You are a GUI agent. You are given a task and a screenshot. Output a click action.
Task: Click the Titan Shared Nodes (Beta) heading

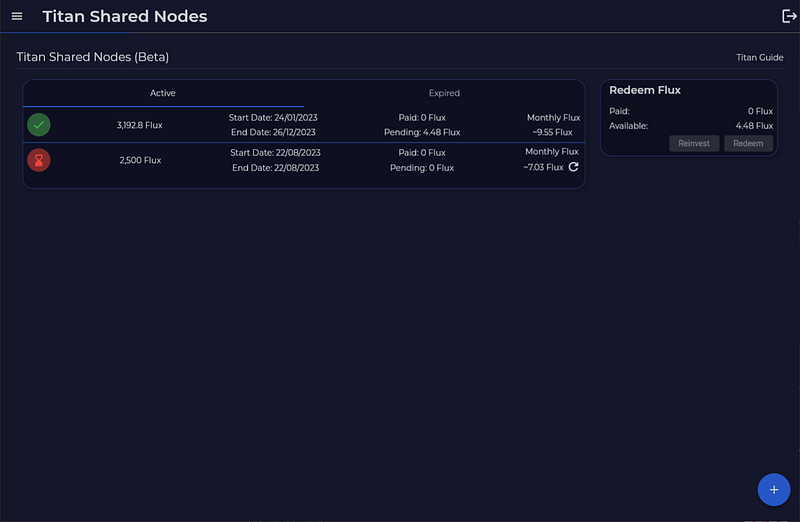coord(93,57)
